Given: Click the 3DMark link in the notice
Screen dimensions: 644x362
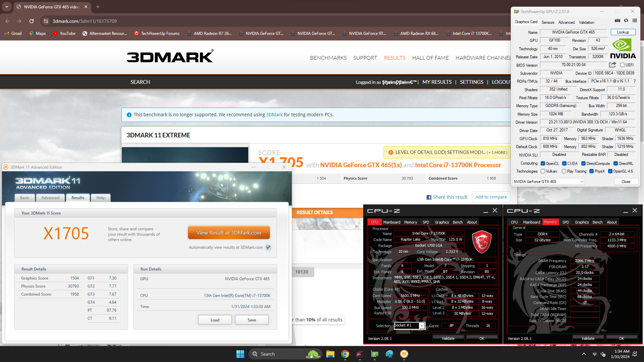Looking at the screenshot, I should (274, 115).
